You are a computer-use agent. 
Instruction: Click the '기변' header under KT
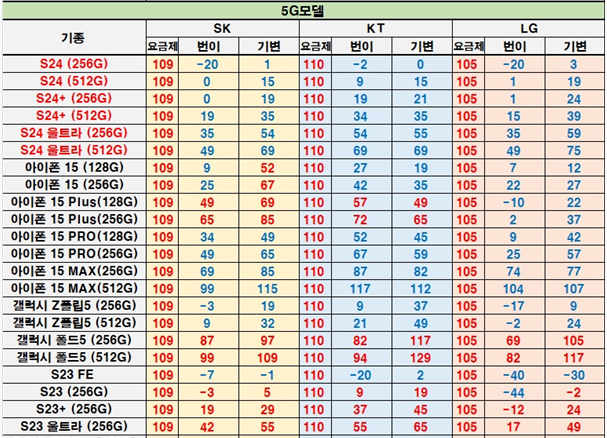pos(422,46)
